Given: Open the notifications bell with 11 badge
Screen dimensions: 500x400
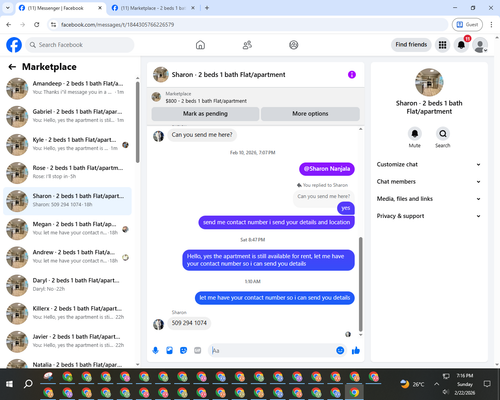Looking at the screenshot, I should point(461,45).
